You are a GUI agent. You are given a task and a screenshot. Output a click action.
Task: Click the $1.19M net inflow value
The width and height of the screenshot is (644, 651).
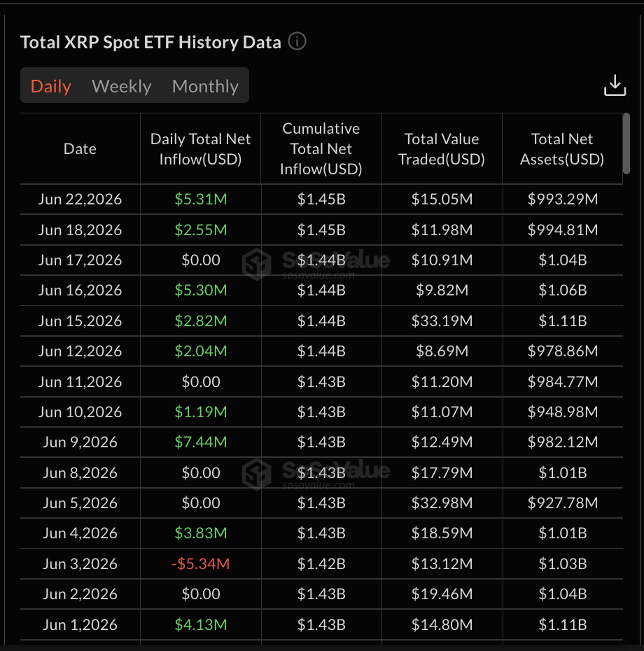[x=200, y=412]
